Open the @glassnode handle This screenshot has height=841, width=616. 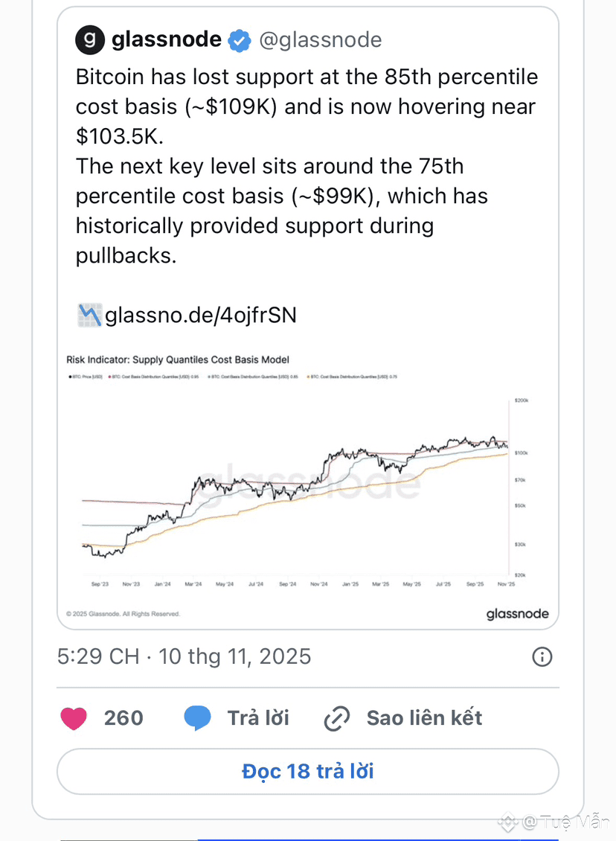pos(320,40)
